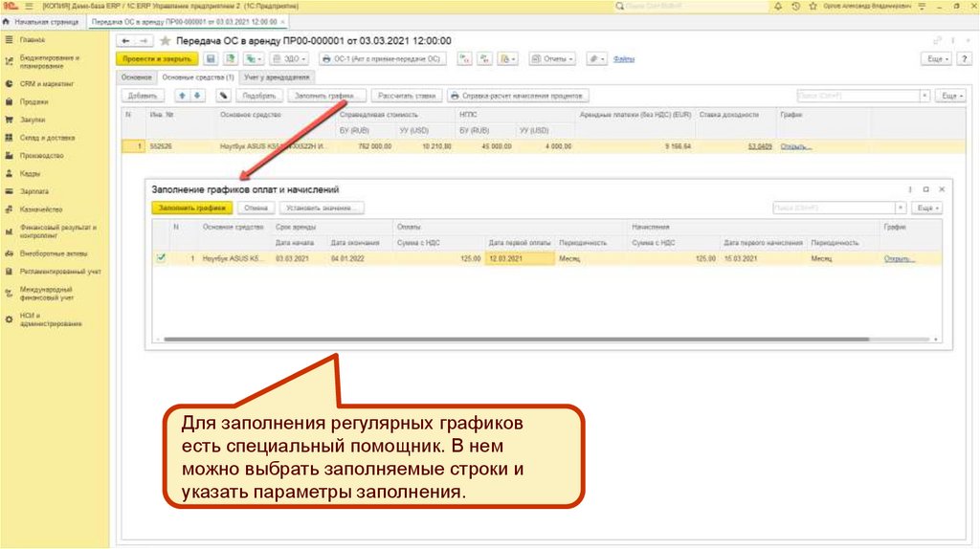Click search field in dialog toolbar
This screenshot has height=549, width=980.
834,208
